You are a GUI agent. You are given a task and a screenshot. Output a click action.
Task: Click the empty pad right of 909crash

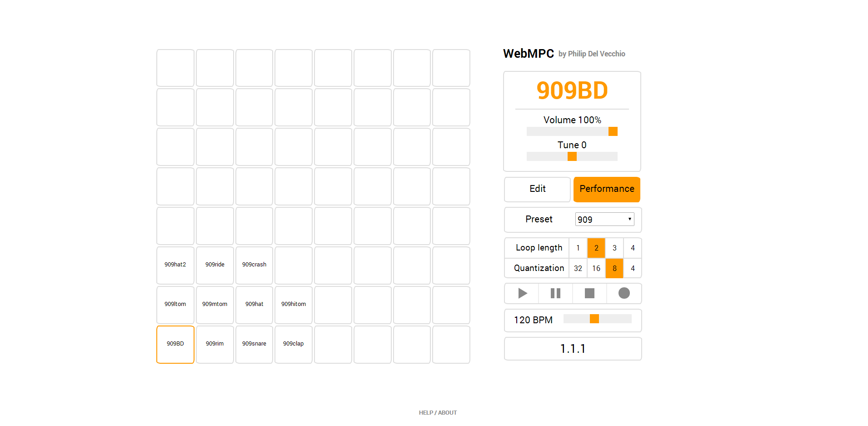point(294,265)
